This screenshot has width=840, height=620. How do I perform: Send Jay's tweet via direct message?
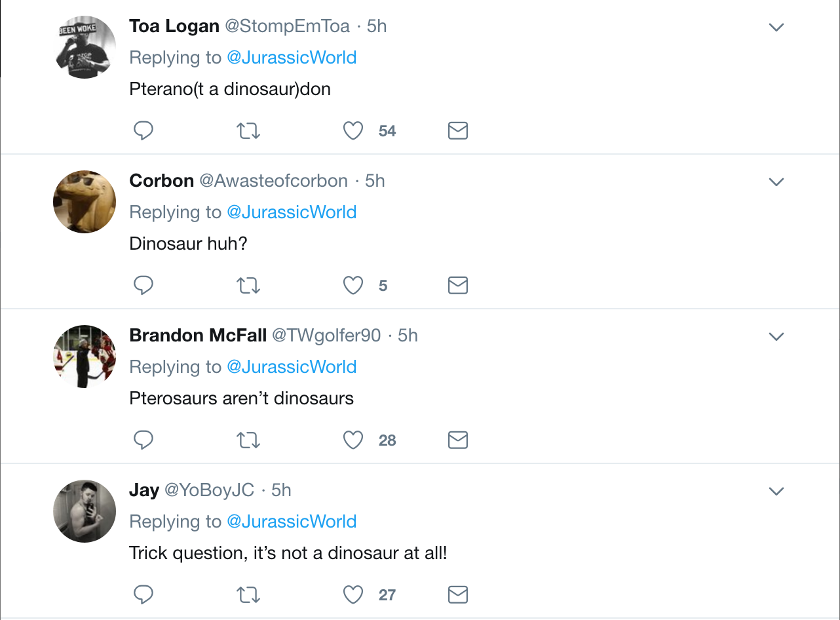coord(457,595)
